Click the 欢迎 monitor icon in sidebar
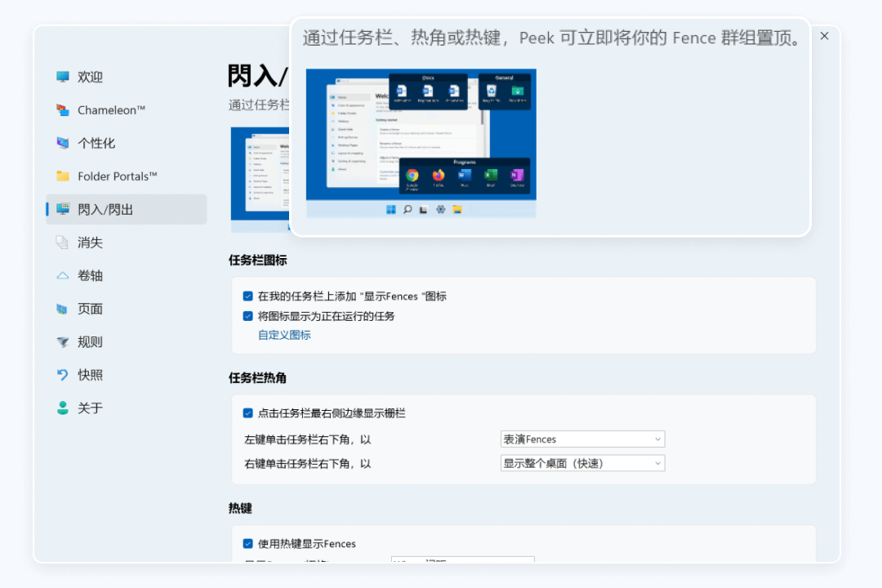Viewport: 882px width, 588px height. pyautogui.click(x=63, y=77)
